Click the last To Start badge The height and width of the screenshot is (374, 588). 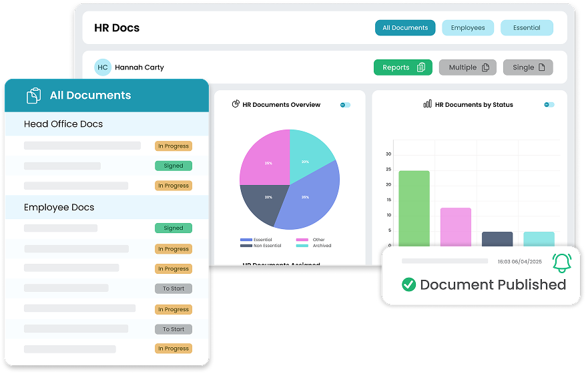pyautogui.click(x=174, y=329)
